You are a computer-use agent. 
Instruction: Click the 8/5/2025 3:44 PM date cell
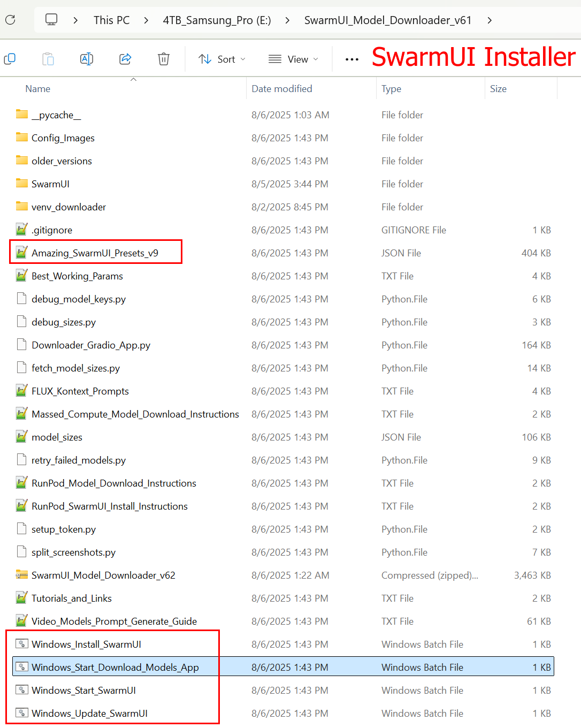289,184
